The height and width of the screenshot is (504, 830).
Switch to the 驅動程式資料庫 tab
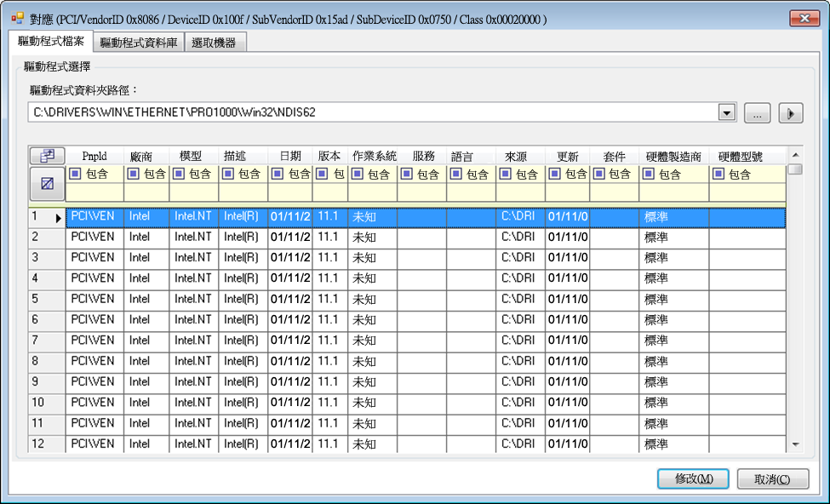point(139,43)
